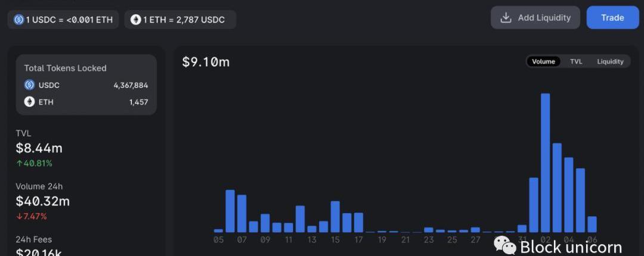Select the tallest volume bar at 02

click(x=545, y=163)
